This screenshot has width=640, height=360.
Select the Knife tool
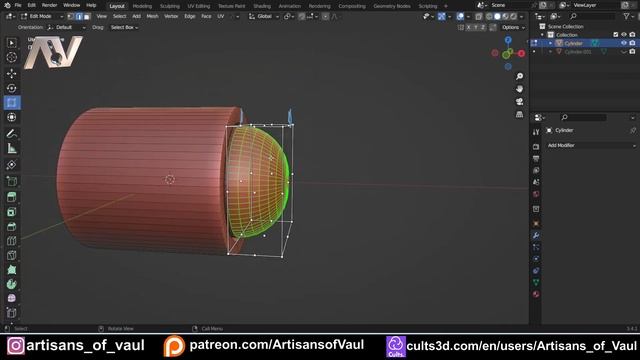[x=11, y=255]
